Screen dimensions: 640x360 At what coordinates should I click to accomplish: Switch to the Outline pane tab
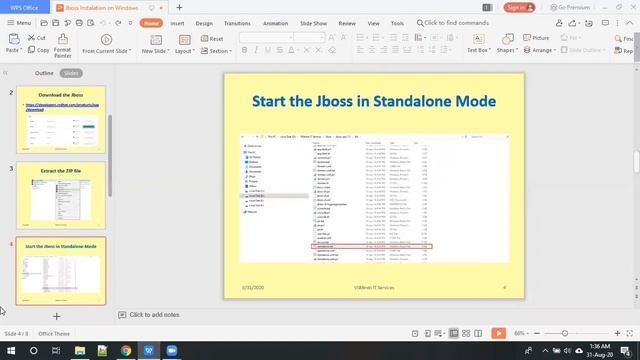pos(44,73)
